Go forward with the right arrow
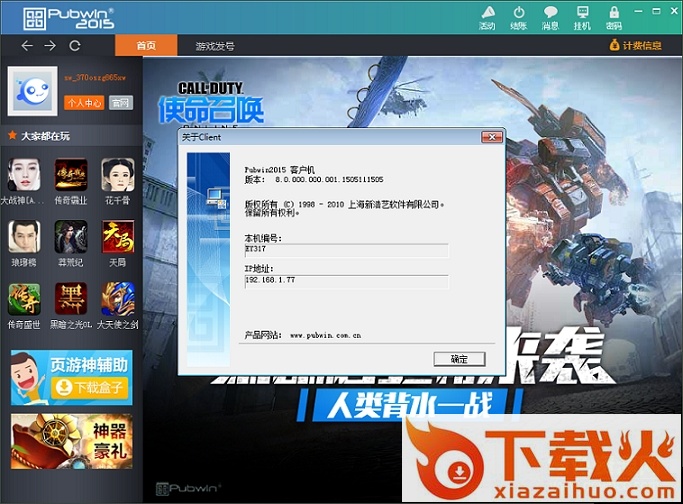683x504 pixels. (50, 45)
